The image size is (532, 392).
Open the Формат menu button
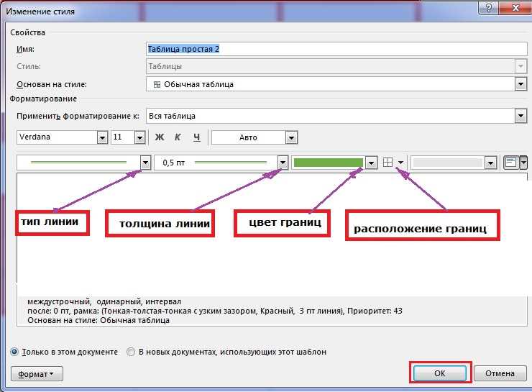pyautogui.click(x=37, y=374)
